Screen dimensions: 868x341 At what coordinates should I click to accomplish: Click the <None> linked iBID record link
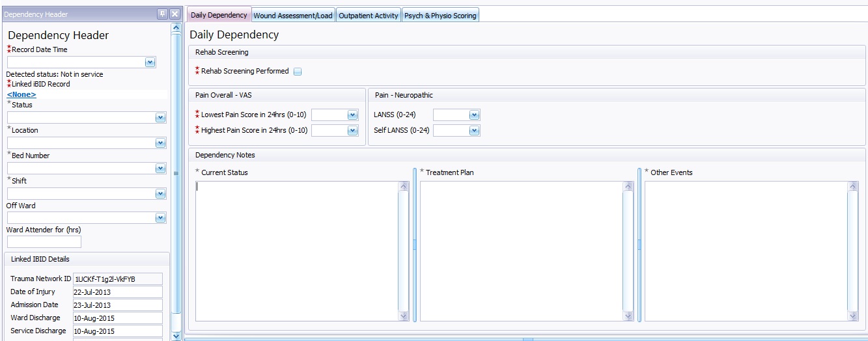pyautogui.click(x=21, y=95)
